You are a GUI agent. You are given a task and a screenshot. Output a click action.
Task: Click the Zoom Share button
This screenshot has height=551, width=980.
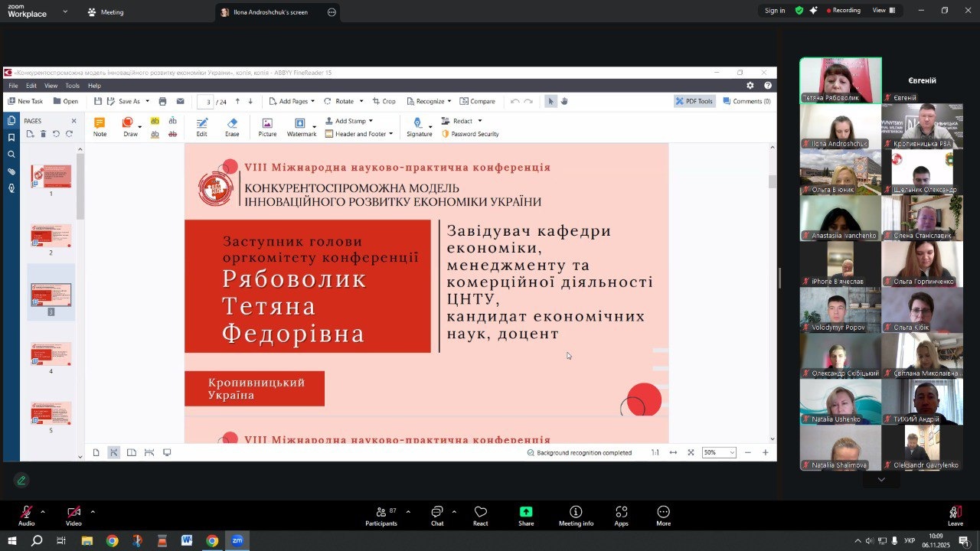tap(526, 516)
